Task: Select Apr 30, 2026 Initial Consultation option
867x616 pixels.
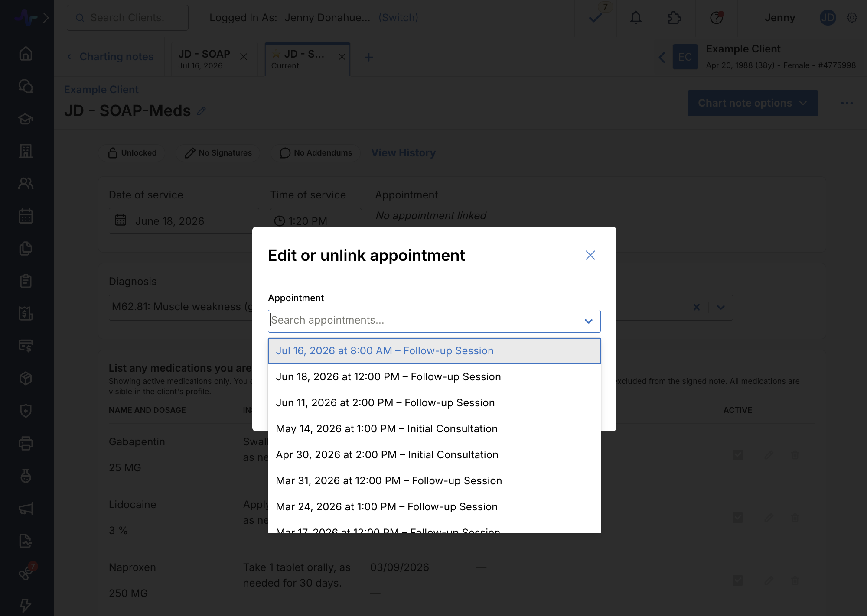Action: [434, 455]
